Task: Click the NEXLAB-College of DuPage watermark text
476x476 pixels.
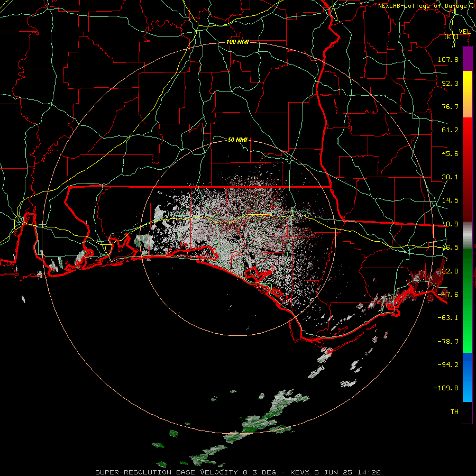Action: 426,6
